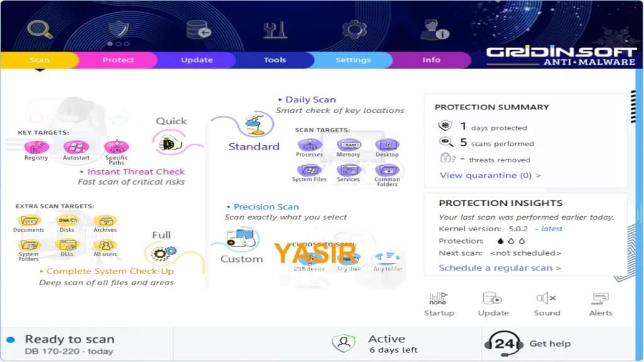This screenshot has height=362, width=644.
Task: Select the Documents extra scan target
Action: [29, 221]
